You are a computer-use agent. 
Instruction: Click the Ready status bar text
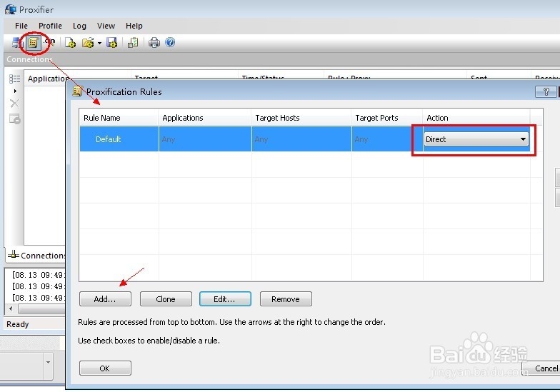pyautogui.click(x=17, y=324)
